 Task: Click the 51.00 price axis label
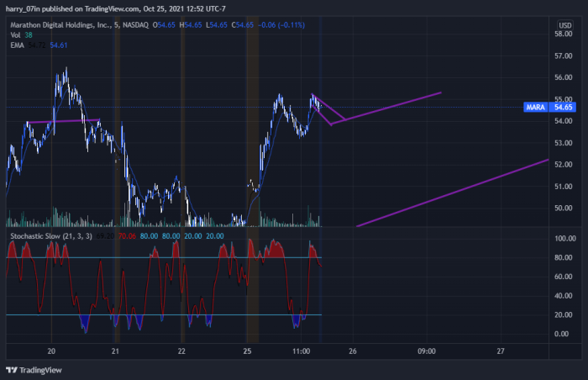pos(564,187)
